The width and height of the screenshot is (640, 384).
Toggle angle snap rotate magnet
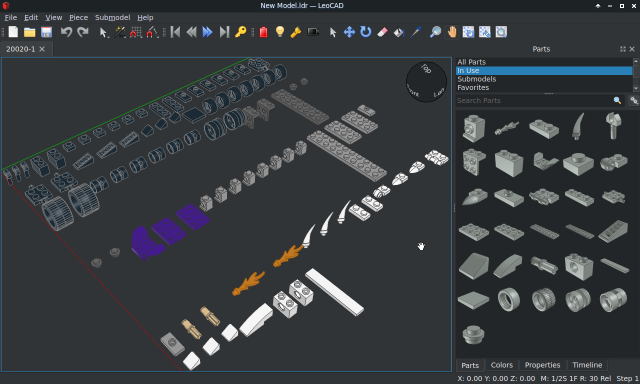point(152,32)
